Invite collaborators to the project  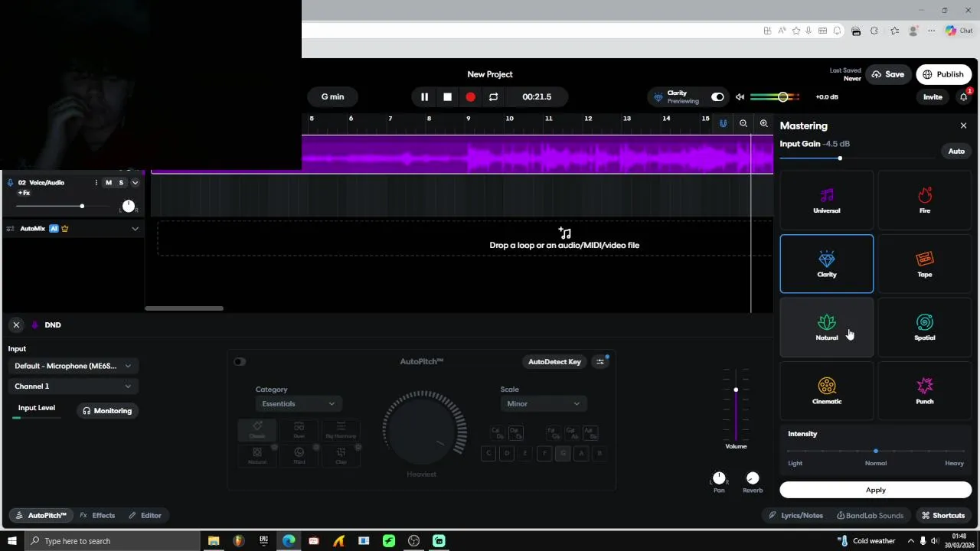pyautogui.click(x=933, y=97)
